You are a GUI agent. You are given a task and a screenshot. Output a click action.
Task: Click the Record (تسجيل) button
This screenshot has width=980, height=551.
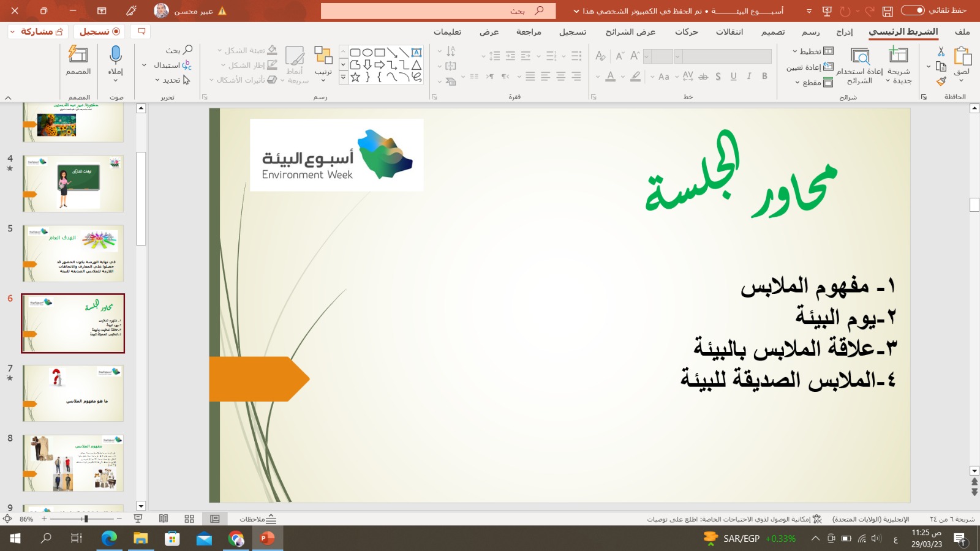coord(99,31)
